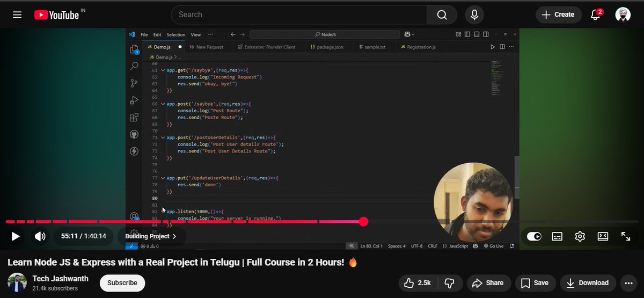Click Go Live in the status bar

tap(493, 246)
